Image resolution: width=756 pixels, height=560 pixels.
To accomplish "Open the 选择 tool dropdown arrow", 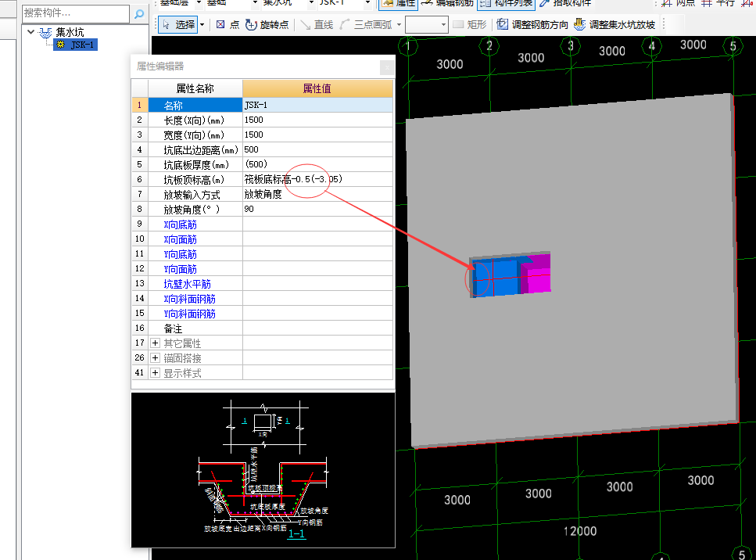I will [x=202, y=24].
